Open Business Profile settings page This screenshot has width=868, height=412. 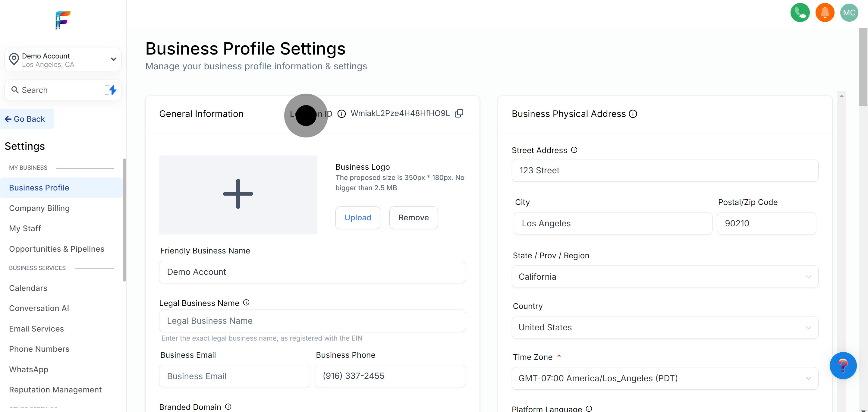tap(61, 188)
